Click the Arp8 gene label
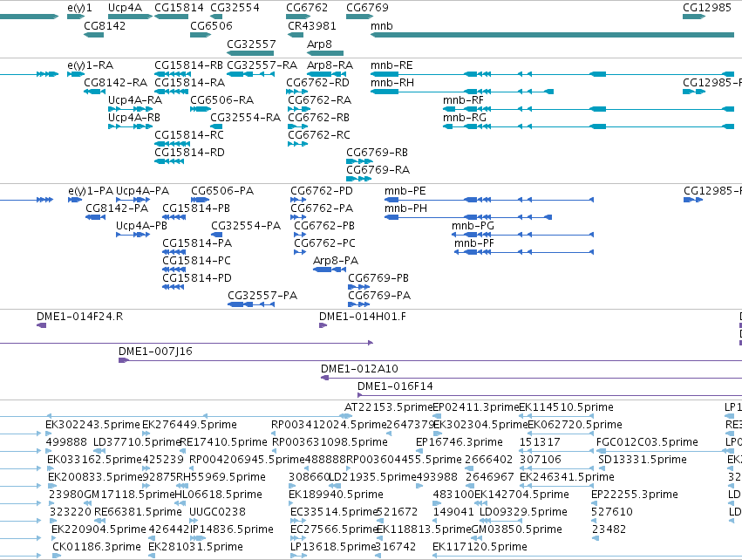 (x=319, y=44)
